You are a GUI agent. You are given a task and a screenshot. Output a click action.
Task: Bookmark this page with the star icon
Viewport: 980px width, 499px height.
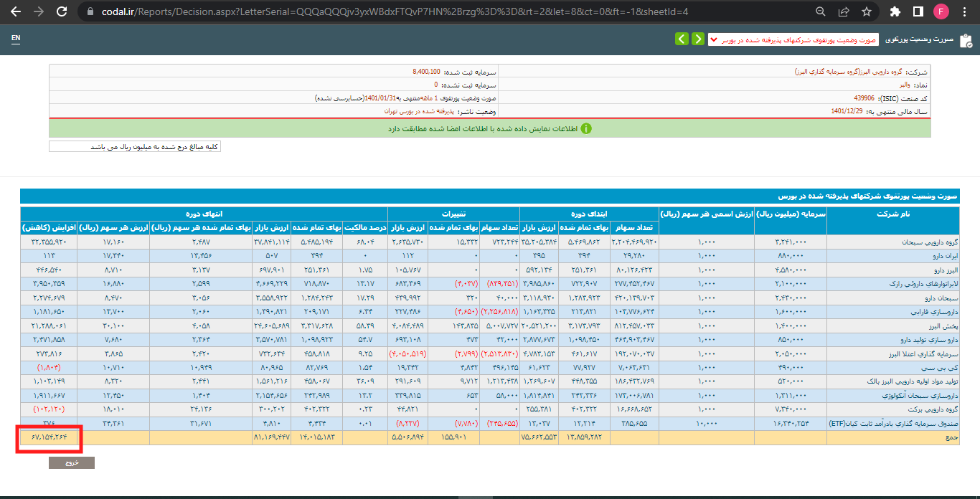866,11
